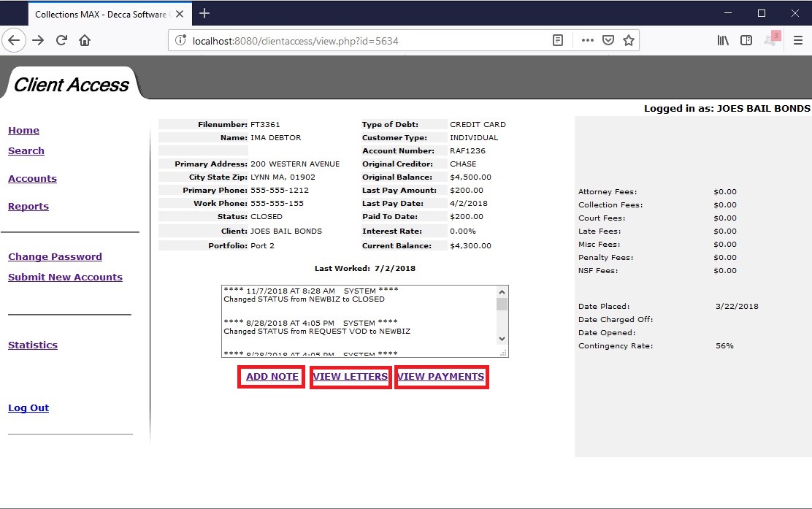Open the Library icon in the toolbar

722,40
